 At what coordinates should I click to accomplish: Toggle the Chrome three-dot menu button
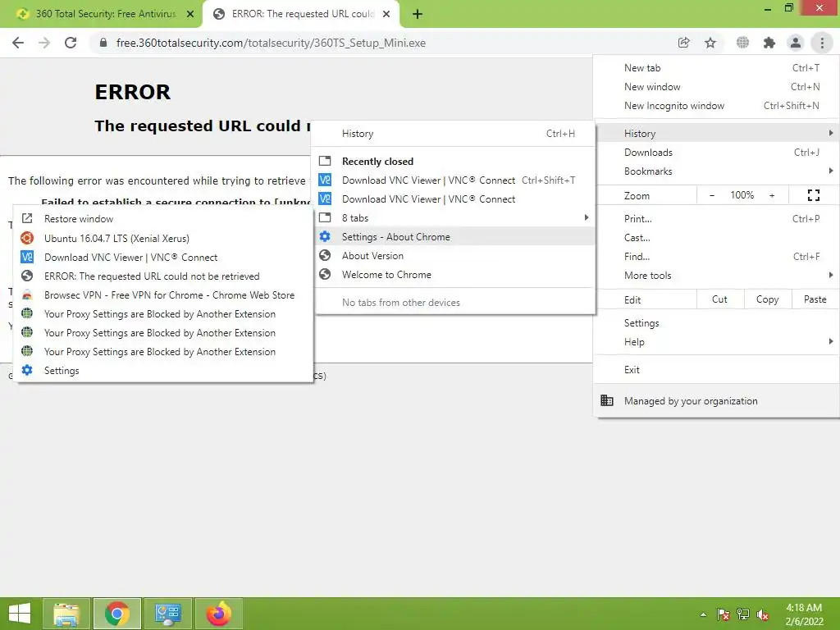pos(822,43)
